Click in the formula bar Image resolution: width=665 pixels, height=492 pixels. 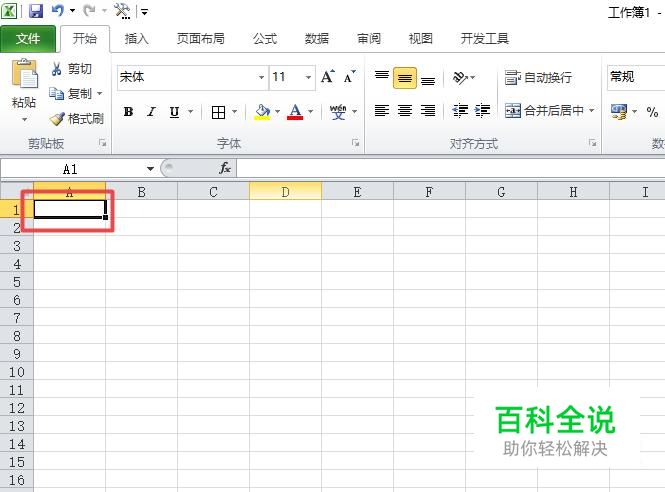[x=450, y=168]
